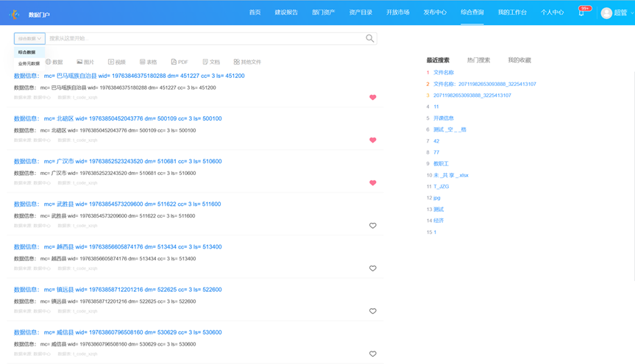This screenshot has width=635, height=364.
Task: Click recent search number 15 item 1
Action: pyautogui.click(x=435, y=232)
